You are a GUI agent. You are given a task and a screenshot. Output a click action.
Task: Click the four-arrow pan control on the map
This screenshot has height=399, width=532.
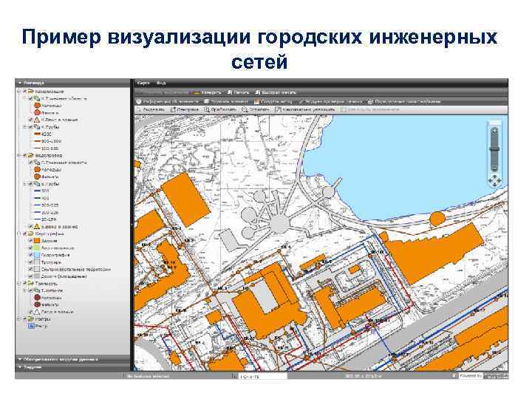494,180
